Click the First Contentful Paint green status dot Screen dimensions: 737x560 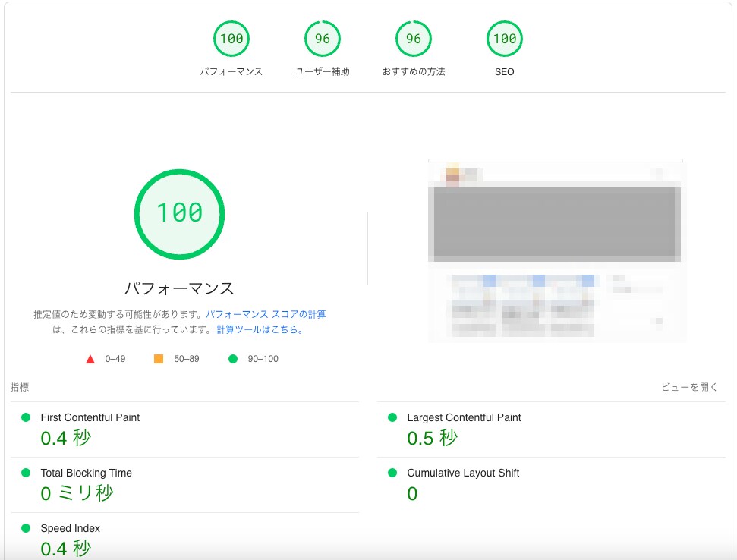click(x=26, y=417)
